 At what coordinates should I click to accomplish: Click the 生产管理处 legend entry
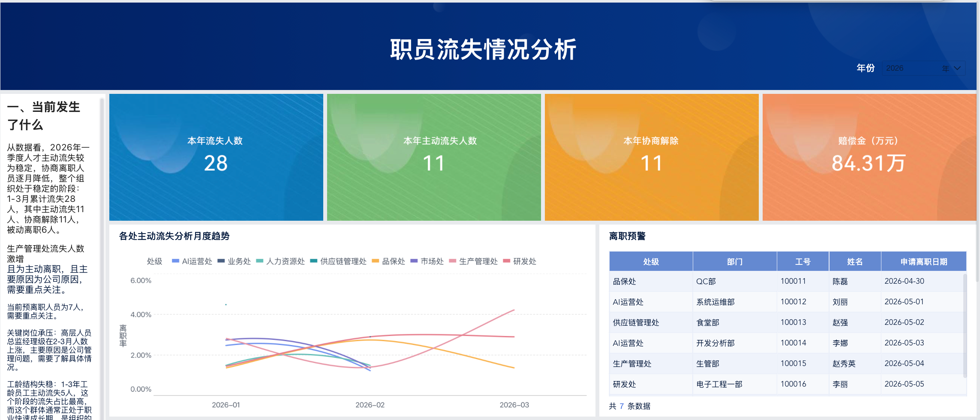click(473, 261)
